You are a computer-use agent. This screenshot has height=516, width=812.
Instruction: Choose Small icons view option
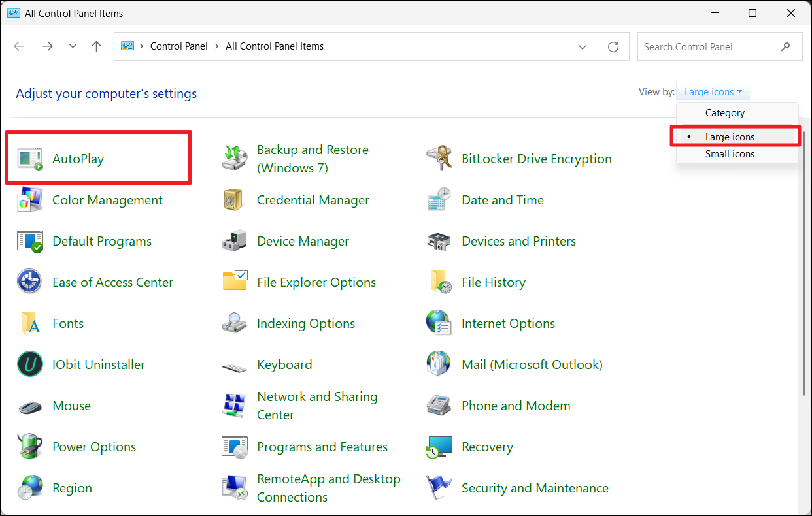click(730, 154)
